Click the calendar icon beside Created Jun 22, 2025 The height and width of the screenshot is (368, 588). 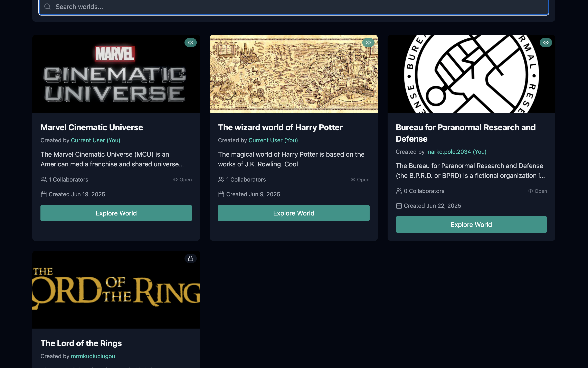tap(399, 206)
